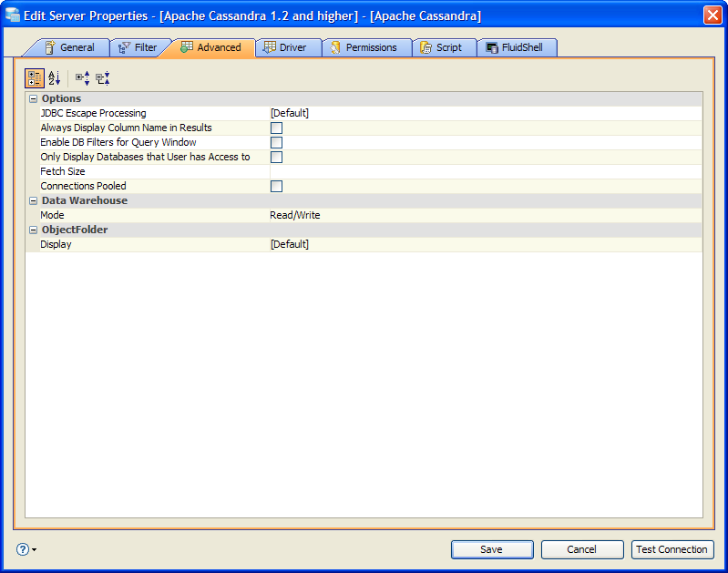The height and width of the screenshot is (573, 728).
Task: Click the Fetch Size value field
Action: (x=486, y=171)
